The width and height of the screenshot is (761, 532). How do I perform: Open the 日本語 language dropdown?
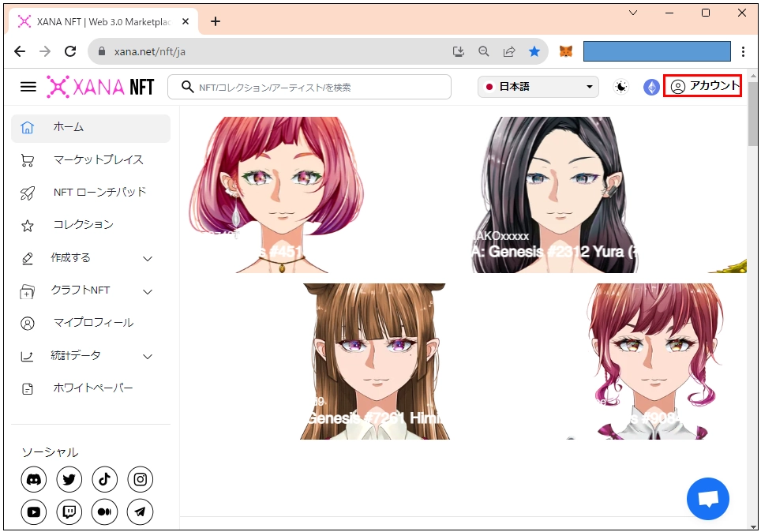point(538,87)
